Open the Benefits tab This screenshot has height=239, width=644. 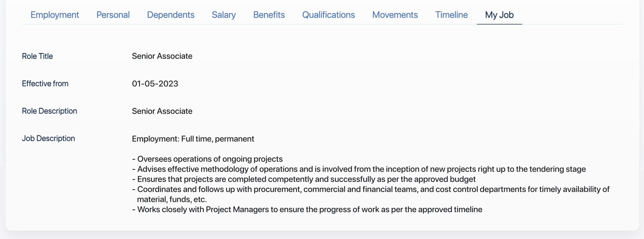point(269,15)
